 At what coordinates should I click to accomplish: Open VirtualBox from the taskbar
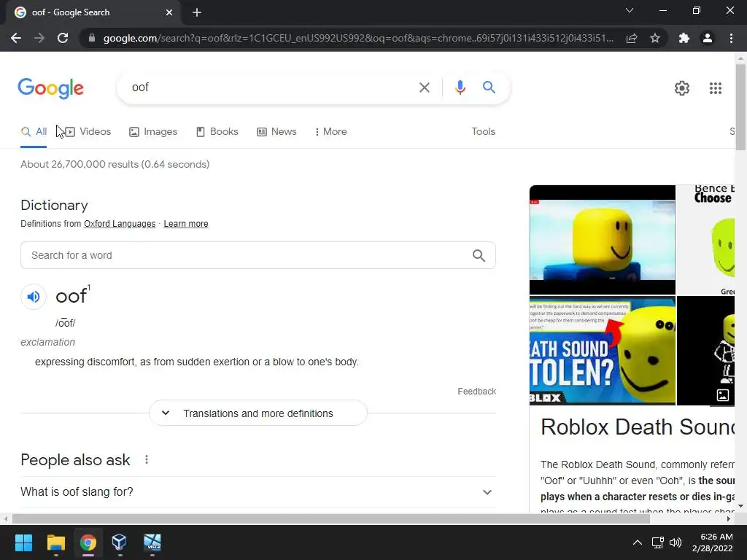119,542
